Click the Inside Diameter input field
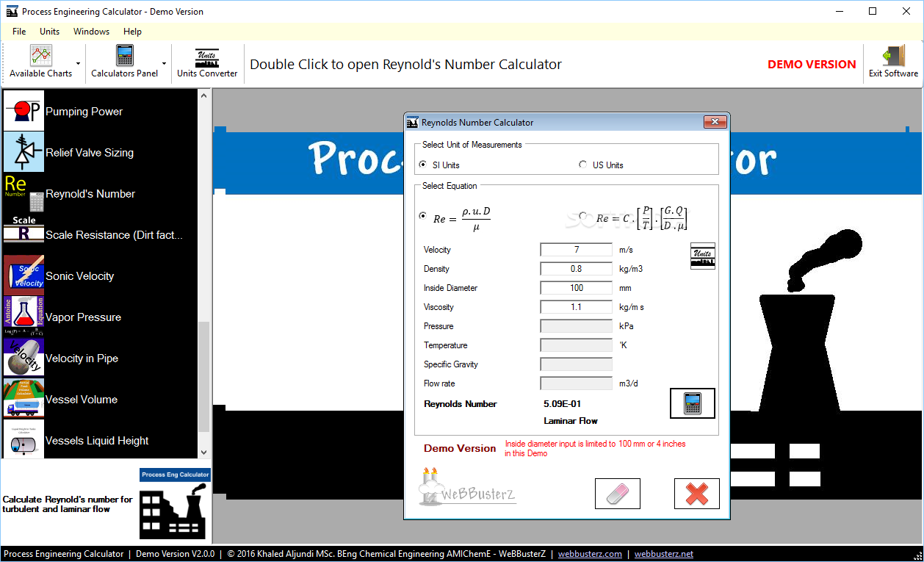 click(x=577, y=288)
